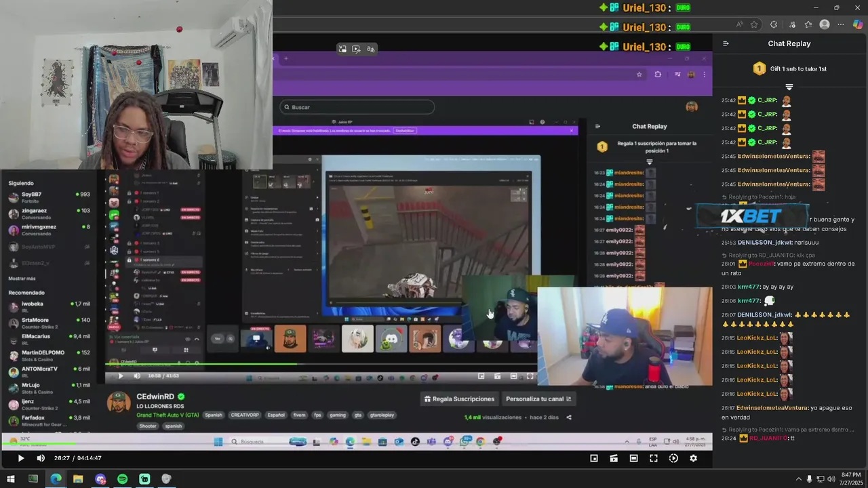Screen dimensions: 868x488
Task: Open the CEdwinRD channel name
Action: [155, 396]
